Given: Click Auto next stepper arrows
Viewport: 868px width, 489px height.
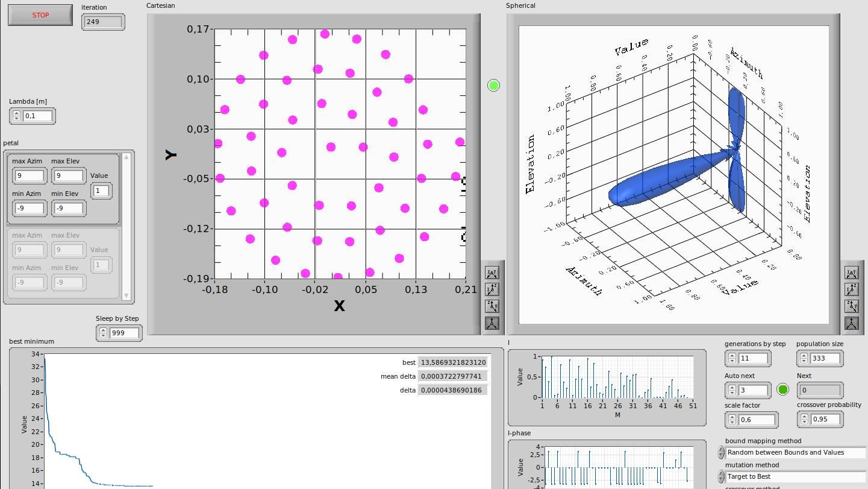Looking at the screenshot, I should 732,390.
